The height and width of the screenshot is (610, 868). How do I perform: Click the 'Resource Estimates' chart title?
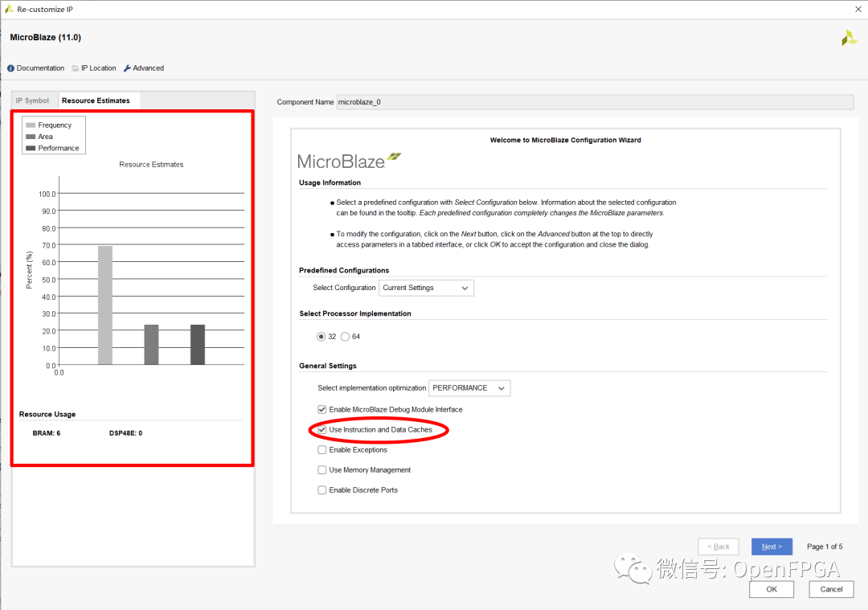coord(151,165)
